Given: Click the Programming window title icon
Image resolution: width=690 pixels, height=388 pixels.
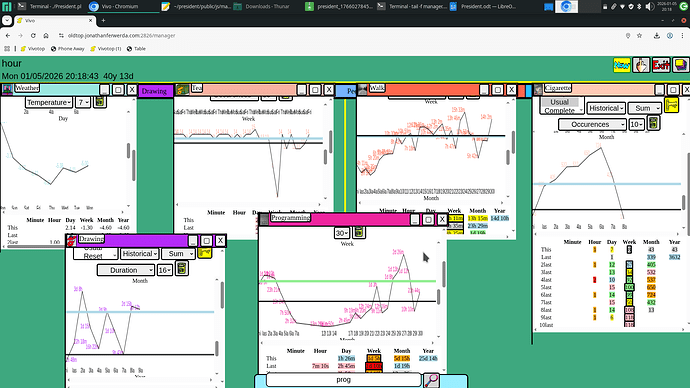Looking at the screenshot, I should [x=264, y=219].
